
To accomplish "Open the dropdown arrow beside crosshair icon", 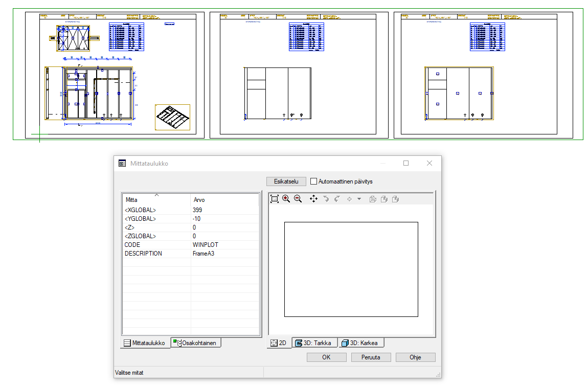I will (359, 199).
